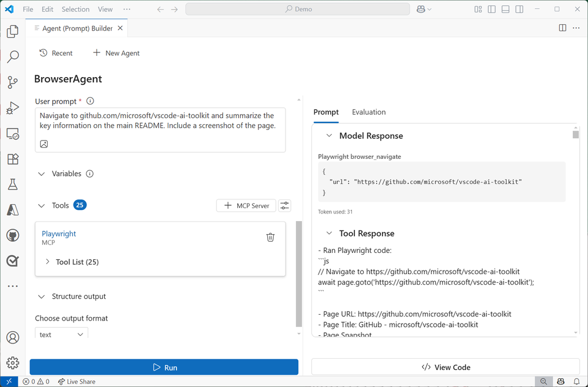588x387 pixels.
Task: Toggle the secondary side bar
Action: [519, 9]
